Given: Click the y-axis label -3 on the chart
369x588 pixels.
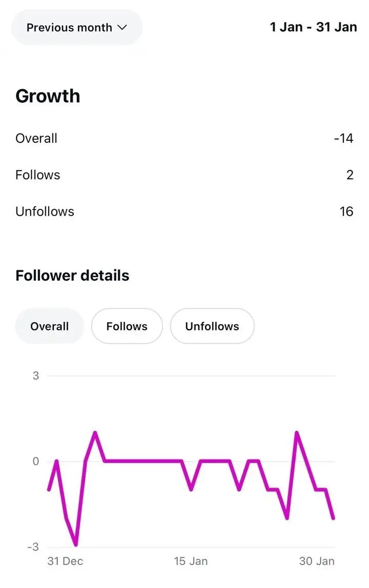Looking at the screenshot, I should [33, 547].
